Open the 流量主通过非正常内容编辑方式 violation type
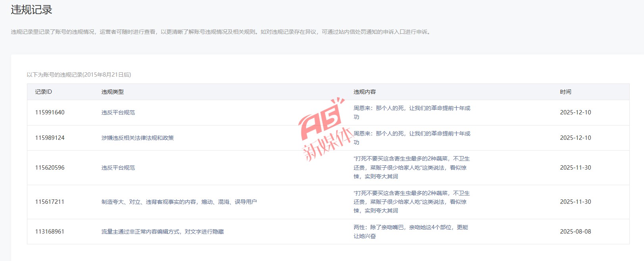The image size is (644, 261). (162, 232)
